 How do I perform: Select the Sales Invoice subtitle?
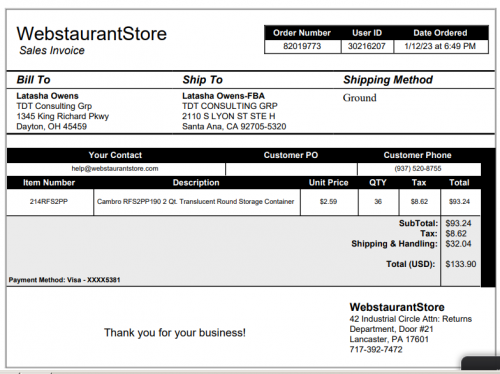[52, 50]
